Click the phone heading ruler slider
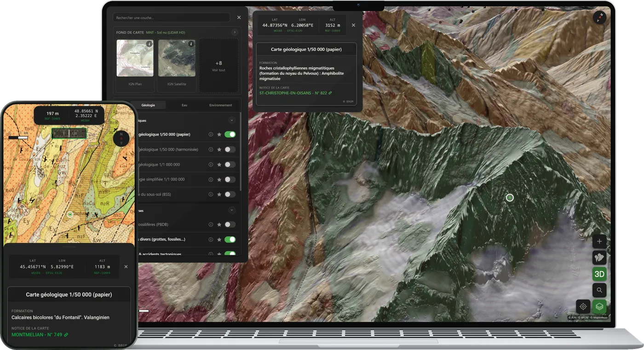This screenshot has width=644, height=350. click(69, 133)
